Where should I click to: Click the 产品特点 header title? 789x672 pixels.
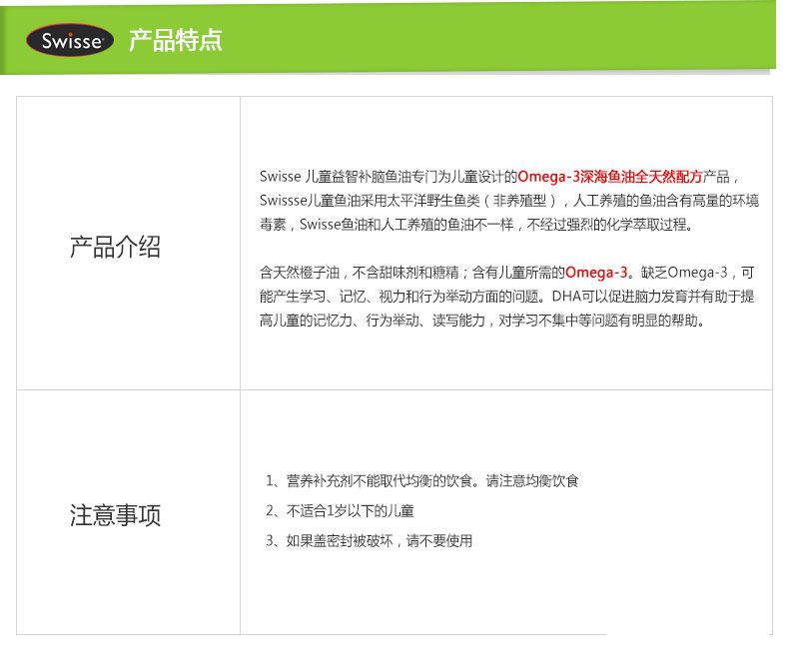click(175, 41)
